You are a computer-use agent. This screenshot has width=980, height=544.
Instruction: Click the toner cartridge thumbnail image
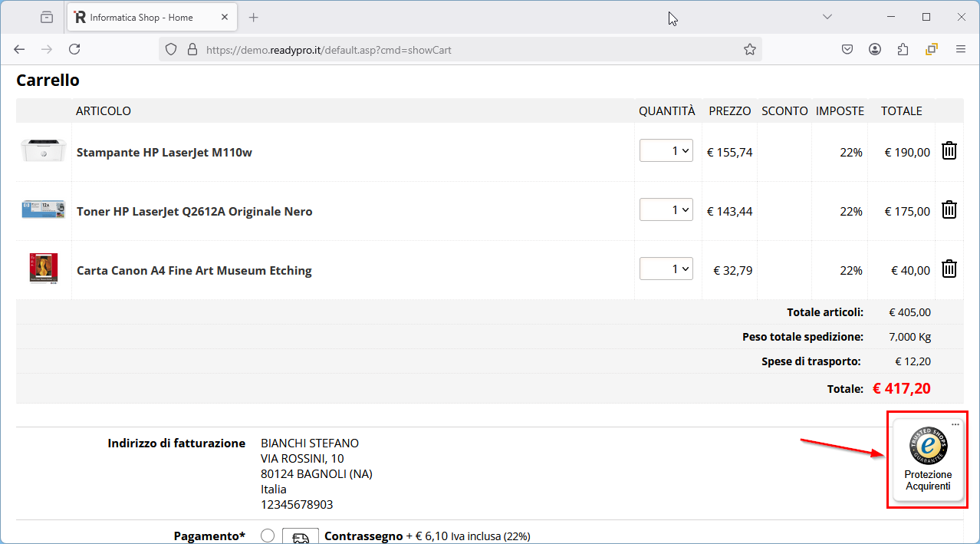coord(44,209)
